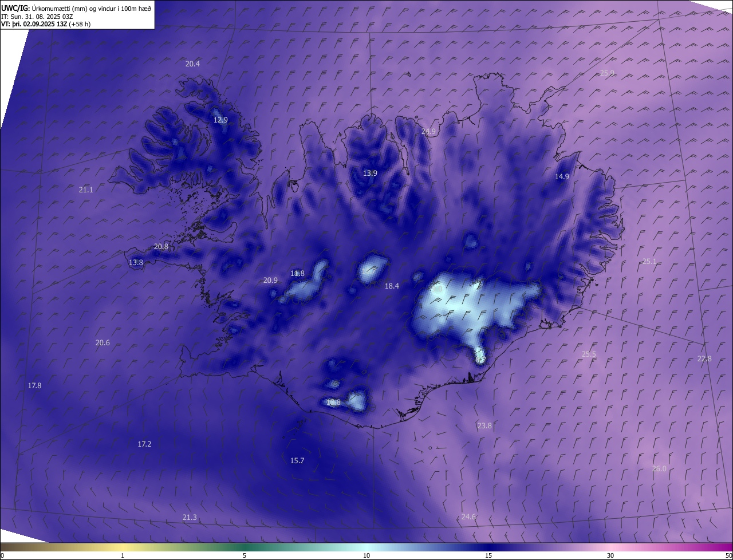The height and width of the screenshot is (560, 733).
Task: Click the 18.4 value label
Action: pos(392,286)
